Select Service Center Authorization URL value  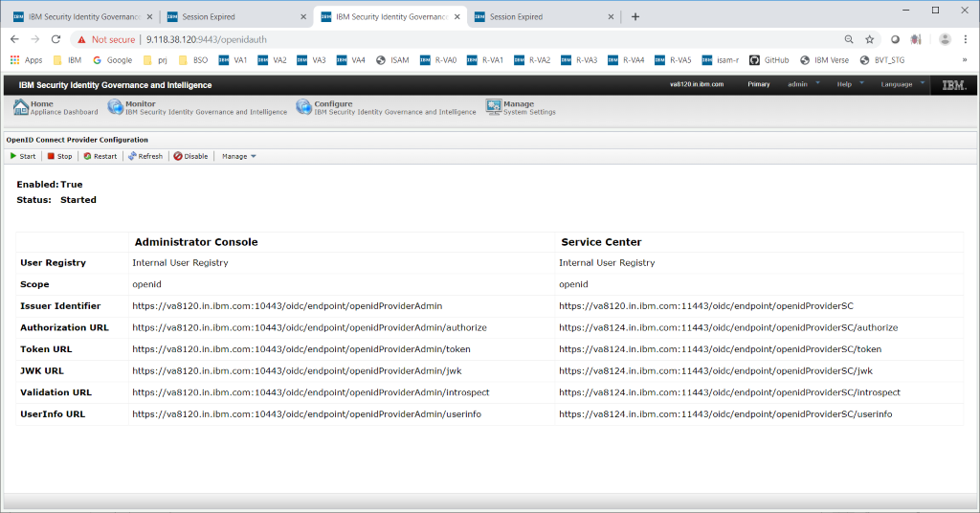point(728,327)
